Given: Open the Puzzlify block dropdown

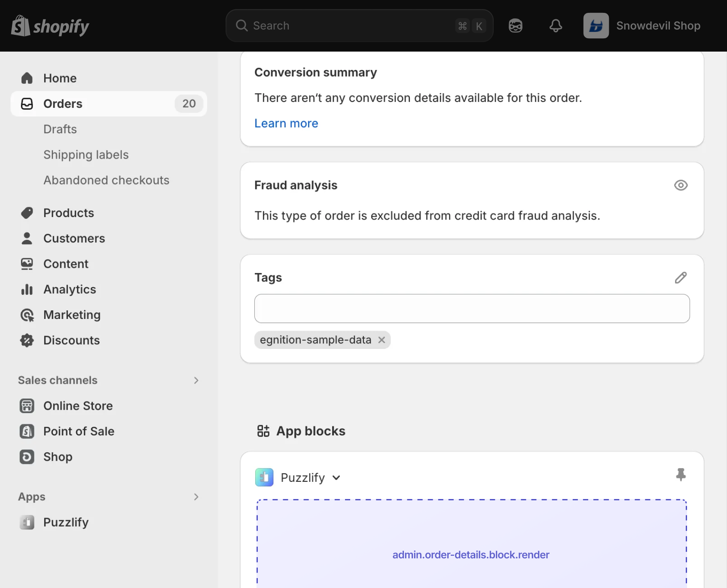Looking at the screenshot, I should click(336, 478).
